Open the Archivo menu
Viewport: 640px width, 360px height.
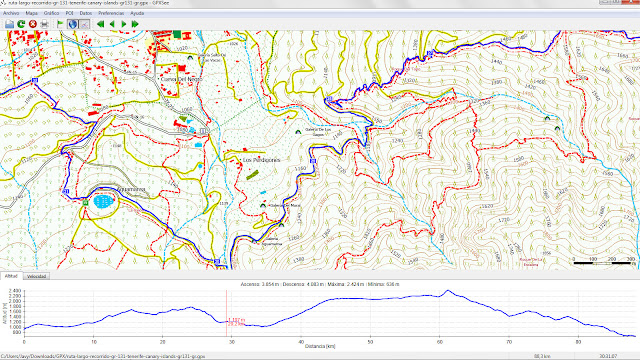pyautogui.click(x=11, y=13)
